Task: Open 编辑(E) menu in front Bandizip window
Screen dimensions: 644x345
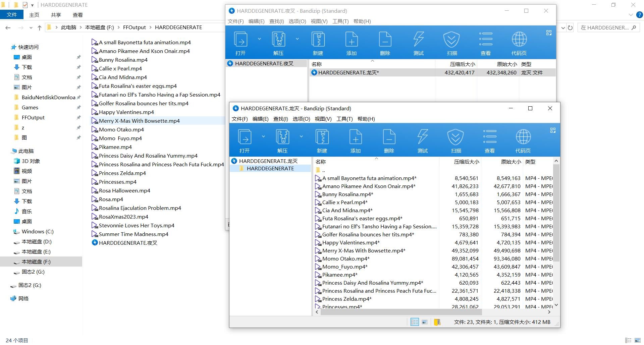Action: 261,119
